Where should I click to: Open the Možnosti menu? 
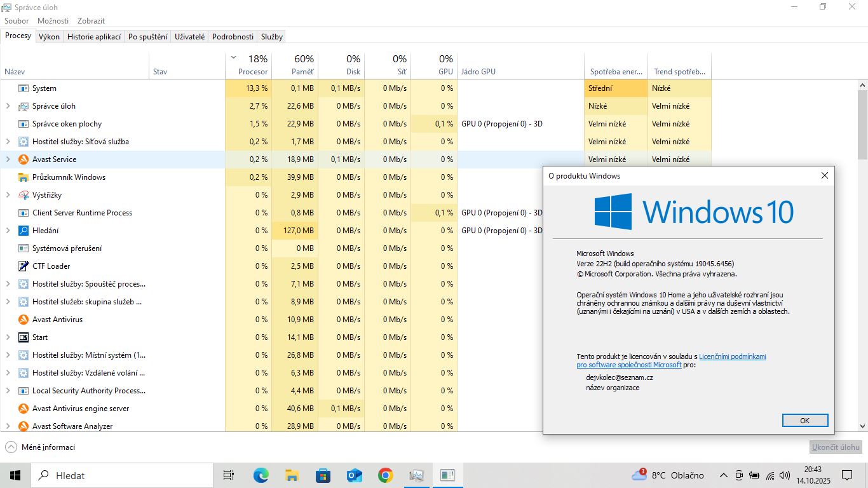pyautogui.click(x=53, y=21)
